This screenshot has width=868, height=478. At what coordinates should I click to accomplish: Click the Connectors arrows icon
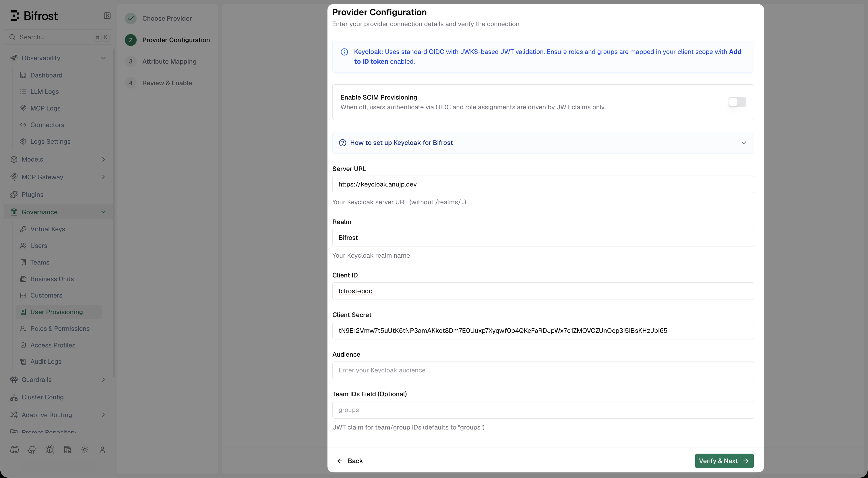23,125
